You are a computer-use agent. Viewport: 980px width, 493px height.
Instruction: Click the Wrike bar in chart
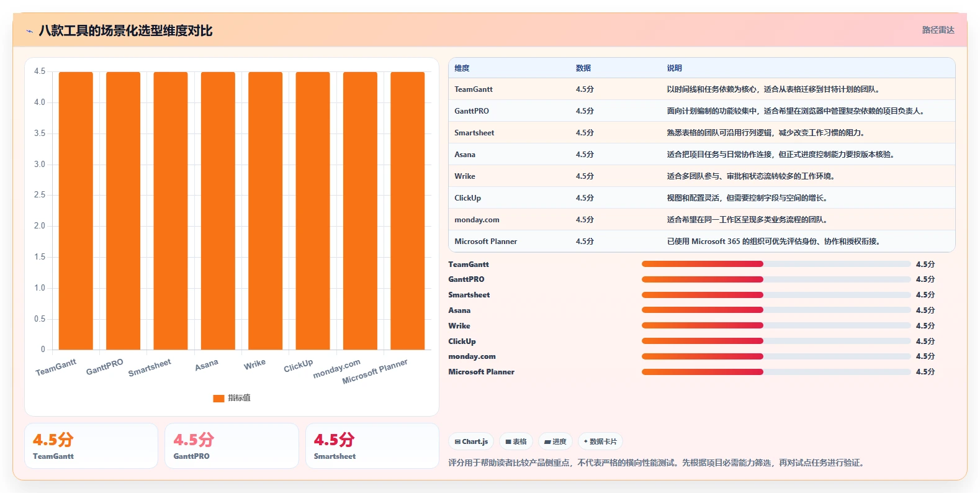(265, 210)
